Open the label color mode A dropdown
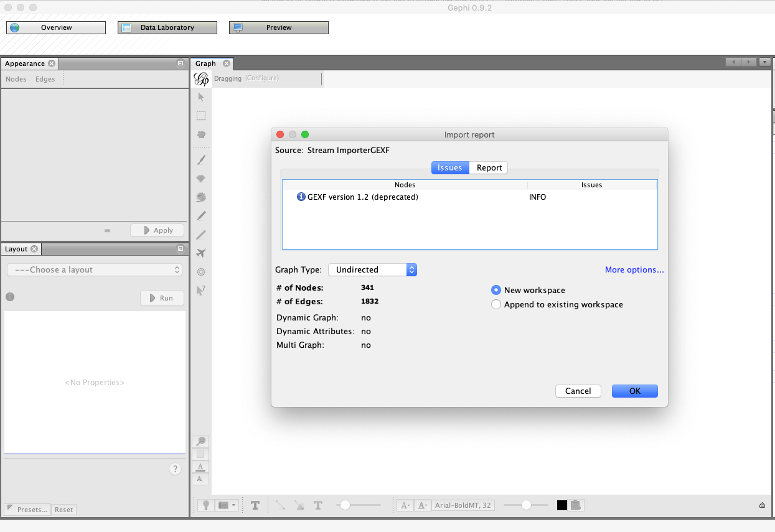The height and width of the screenshot is (532, 775). (x=422, y=505)
